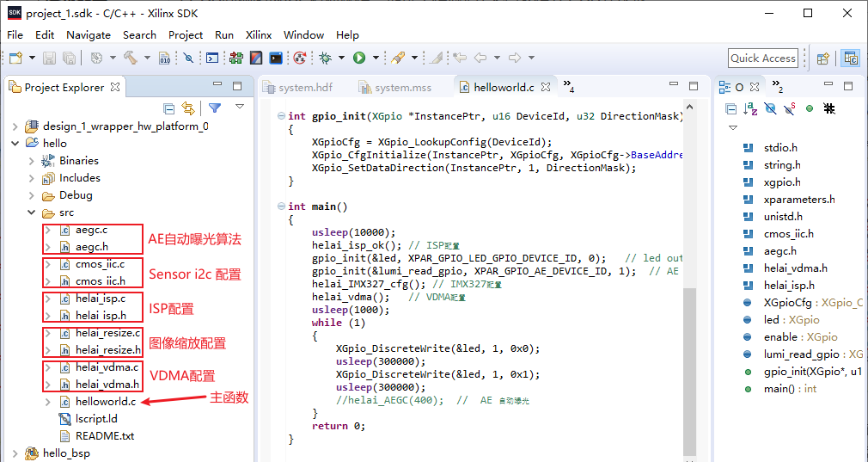The height and width of the screenshot is (462, 868).
Task: Toggle Link with Editor in Project Explorer
Action: click(x=188, y=108)
